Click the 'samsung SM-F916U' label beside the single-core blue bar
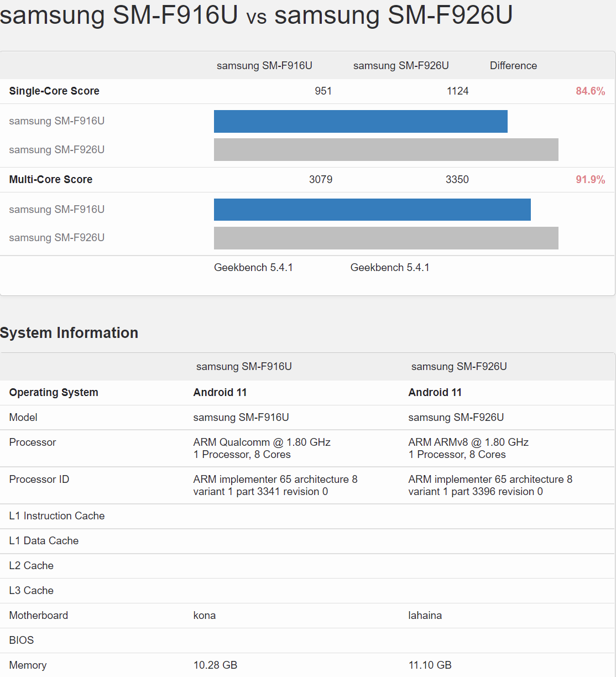The image size is (616, 677). (57, 121)
